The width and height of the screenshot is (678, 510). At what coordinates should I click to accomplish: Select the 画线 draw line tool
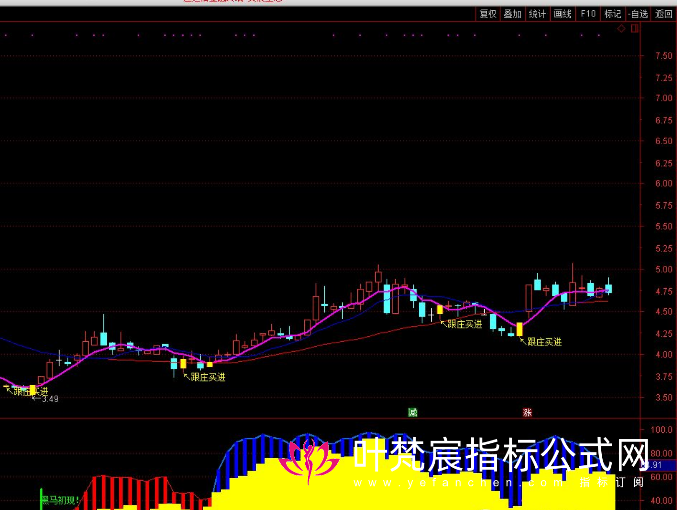tap(563, 14)
